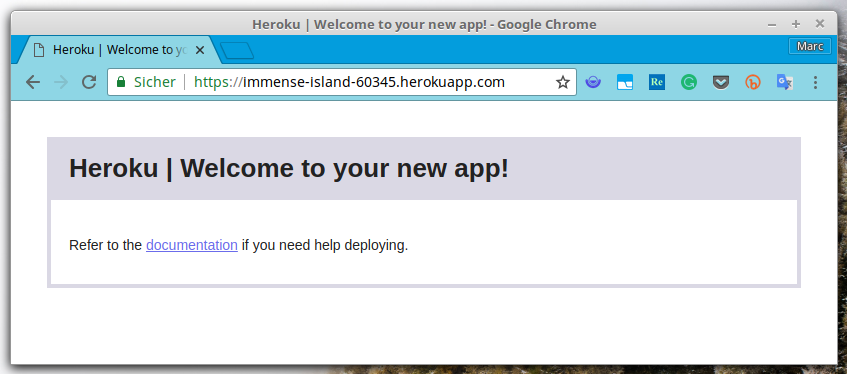Viewport: 847px width, 374px height.
Task: Click the 'Welcome to your new app!' heading
Action: pyautogui.click(x=289, y=168)
